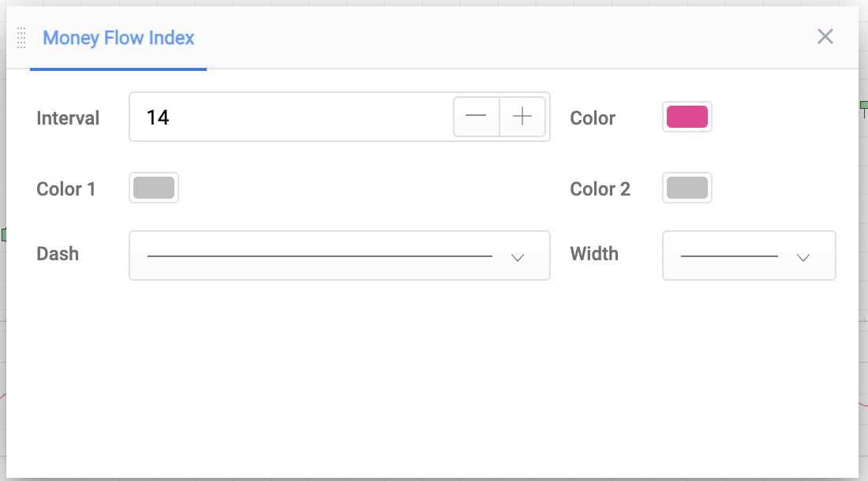Grab the dotted drag handle icon
This screenshot has width=868, height=481.
[21, 38]
